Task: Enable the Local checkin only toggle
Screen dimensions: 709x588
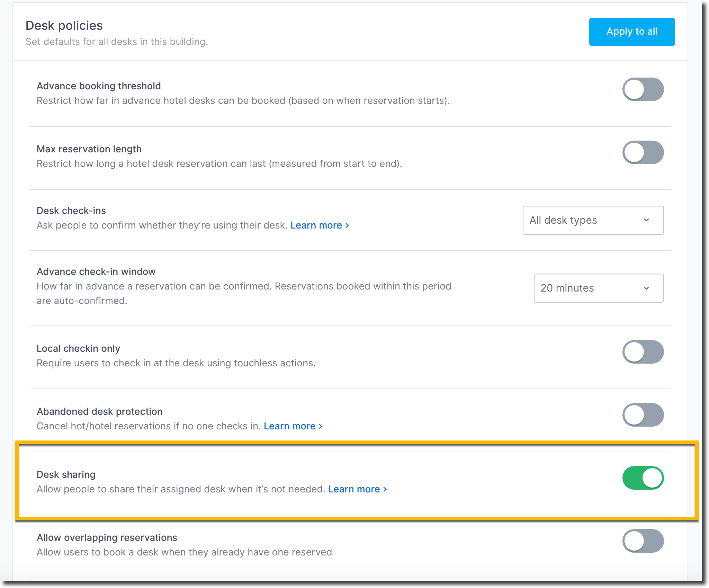Action: tap(643, 352)
